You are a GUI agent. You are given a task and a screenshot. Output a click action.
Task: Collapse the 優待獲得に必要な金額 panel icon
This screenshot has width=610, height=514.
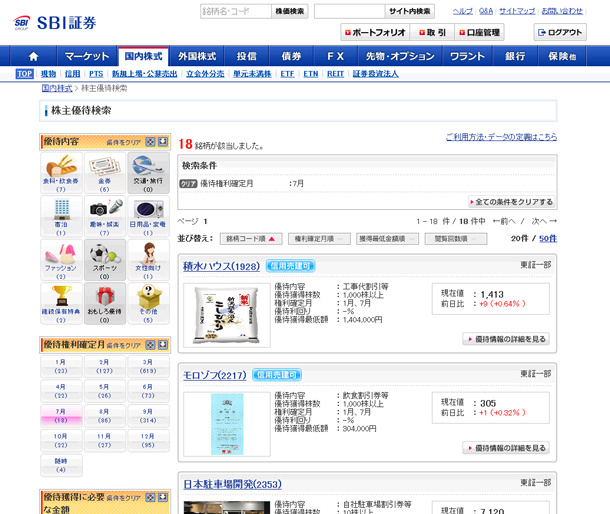[150, 497]
